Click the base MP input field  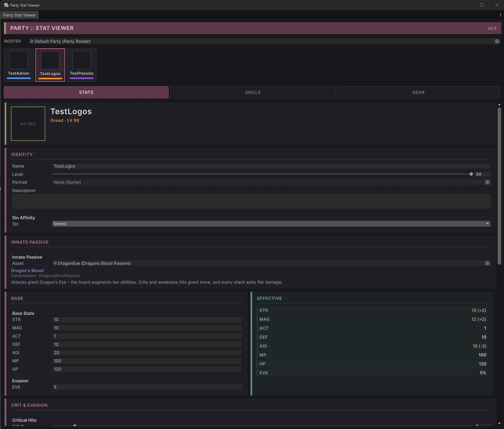(x=147, y=361)
